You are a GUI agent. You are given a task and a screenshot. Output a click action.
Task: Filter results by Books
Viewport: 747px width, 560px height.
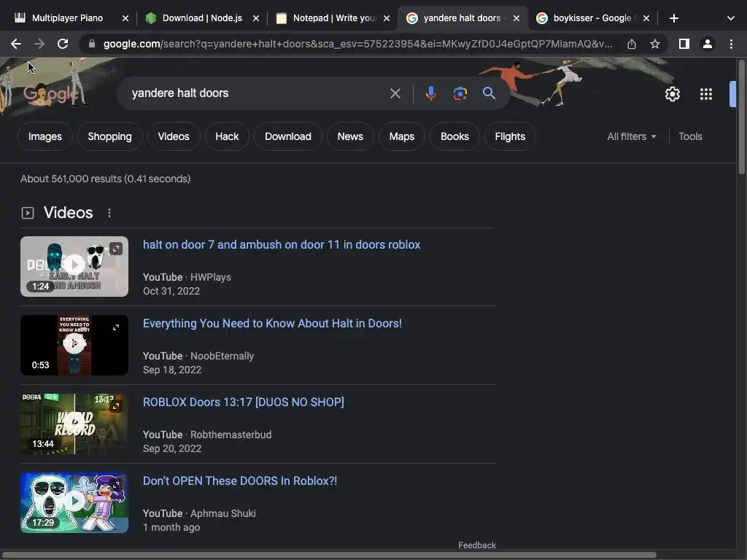click(454, 136)
